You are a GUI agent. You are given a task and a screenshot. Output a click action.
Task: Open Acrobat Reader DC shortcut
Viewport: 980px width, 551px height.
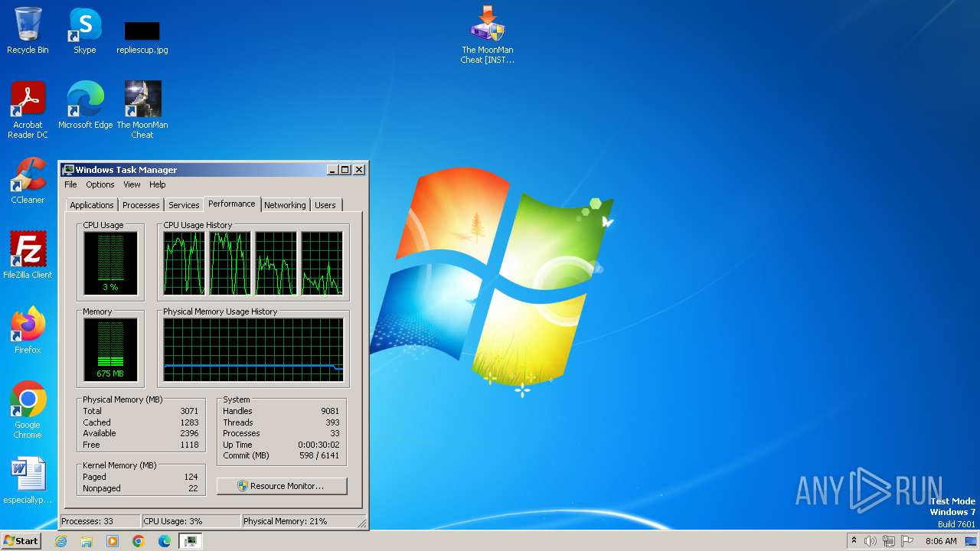pos(28,110)
